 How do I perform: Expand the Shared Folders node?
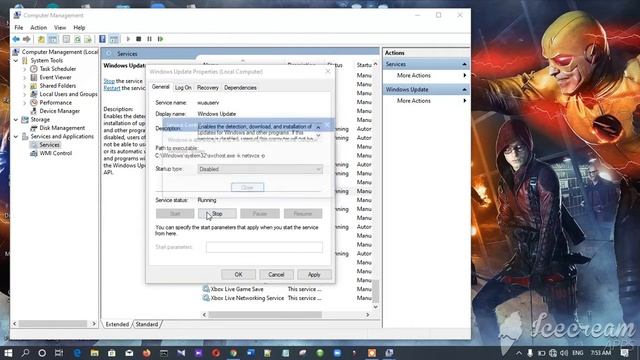click(x=24, y=86)
